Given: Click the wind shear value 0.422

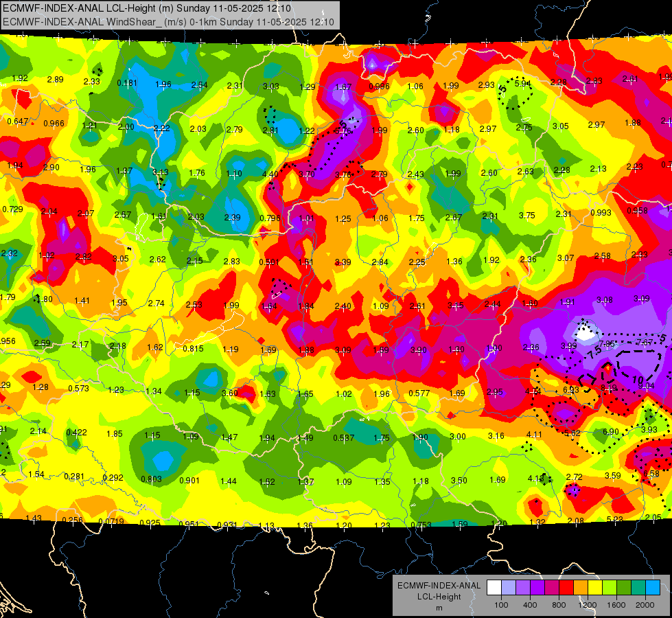Looking at the screenshot, I should point(76,433).
